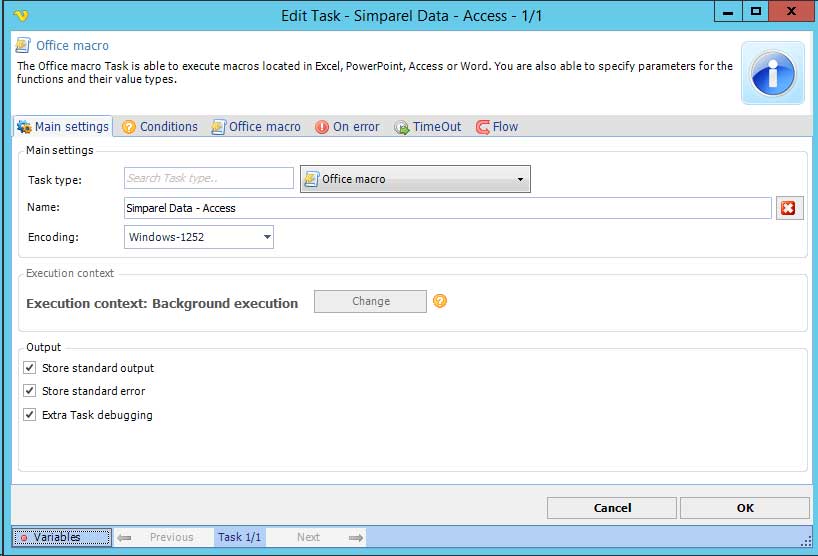This screenshot has height=556, width=818.
Task: Toggle Store standard error checkbox
Action: (x=30, y=391)
